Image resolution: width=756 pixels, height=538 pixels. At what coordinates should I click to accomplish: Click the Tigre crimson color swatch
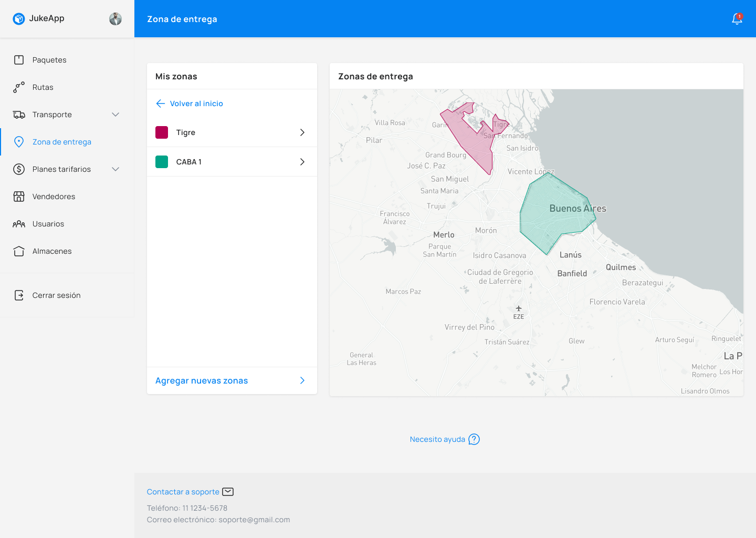click(x=162, y=132)
